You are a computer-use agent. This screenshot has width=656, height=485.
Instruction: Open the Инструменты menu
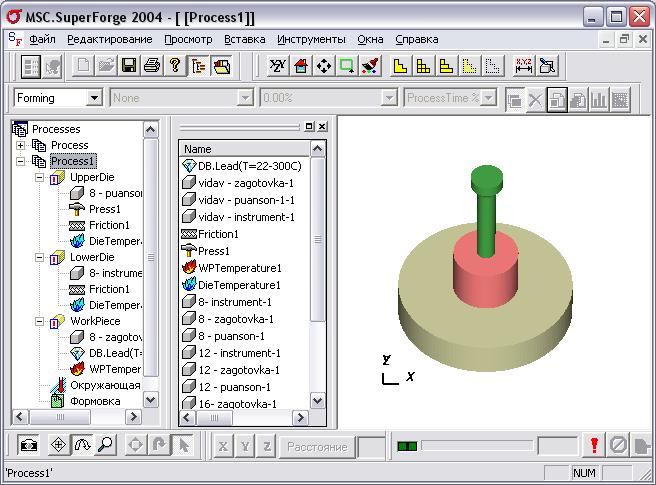(x=311, y=39)
